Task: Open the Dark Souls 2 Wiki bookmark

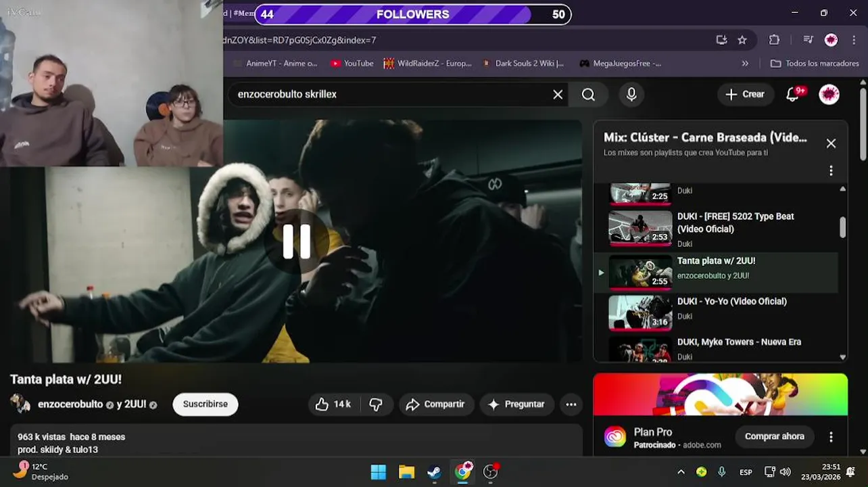Action: click(523, 64)
